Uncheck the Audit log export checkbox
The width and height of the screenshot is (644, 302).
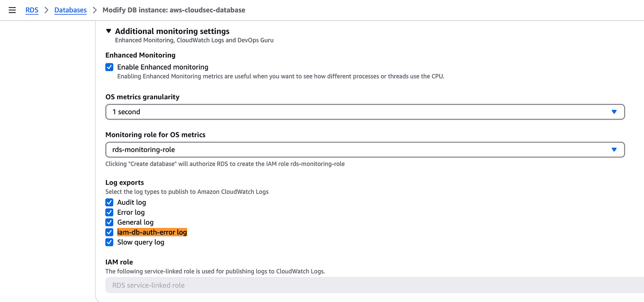109,202
